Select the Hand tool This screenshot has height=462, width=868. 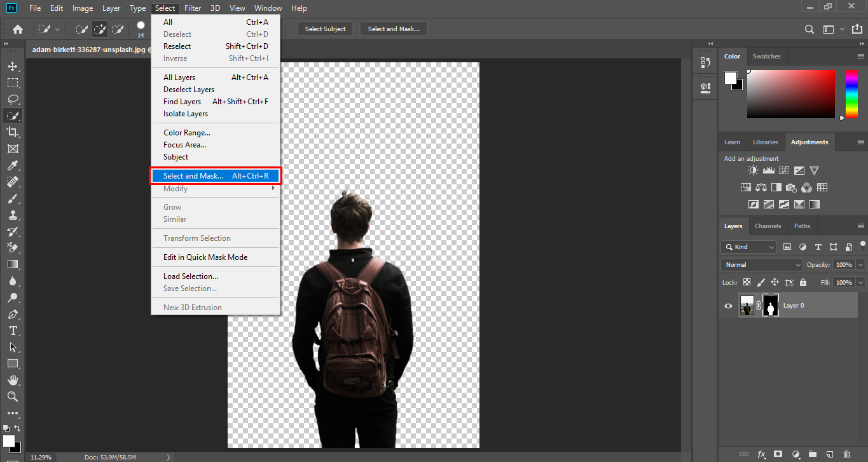click(x=13, y=380)
